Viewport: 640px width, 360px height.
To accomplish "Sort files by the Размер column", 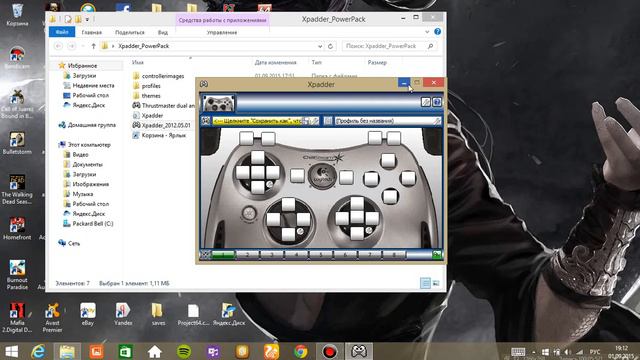I will click(377, 62).
